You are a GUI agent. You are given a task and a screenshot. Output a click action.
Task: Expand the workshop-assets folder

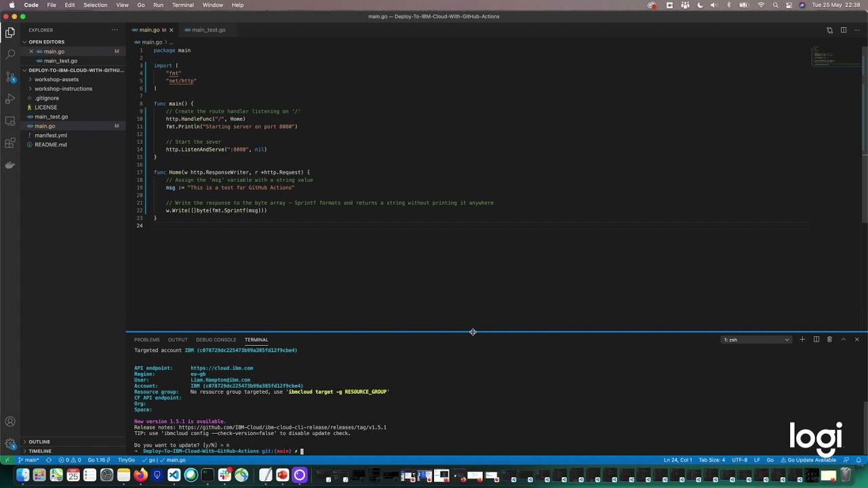(56, 79)
